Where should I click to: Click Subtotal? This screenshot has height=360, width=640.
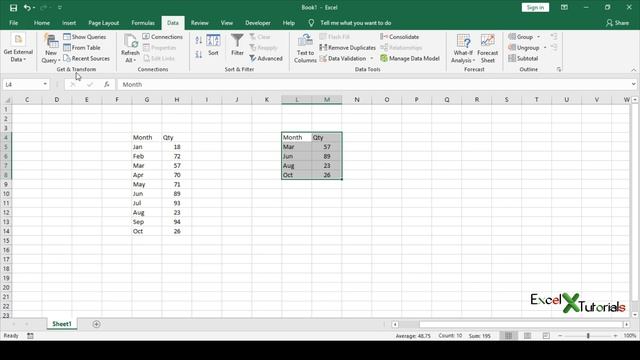(523, 58)
